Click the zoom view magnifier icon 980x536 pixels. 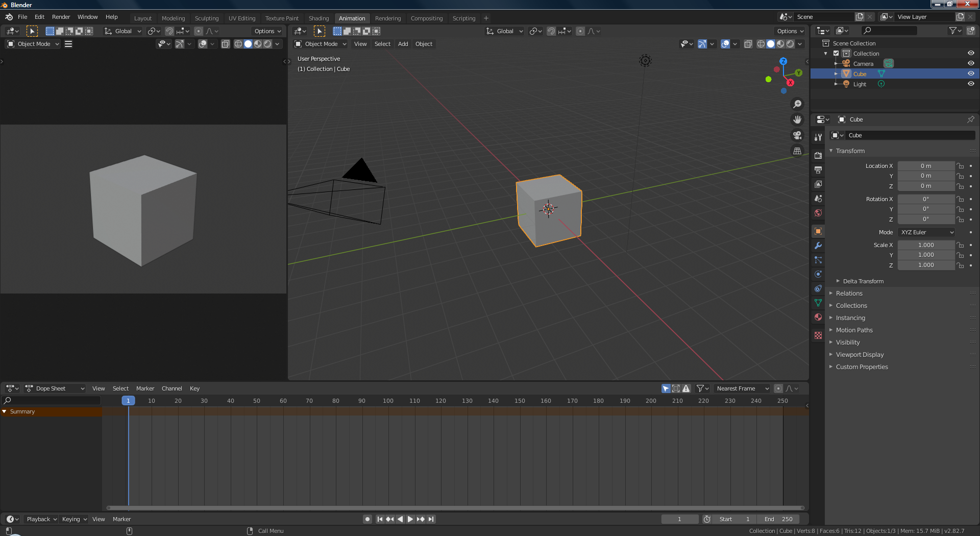[x=797, y=104]
